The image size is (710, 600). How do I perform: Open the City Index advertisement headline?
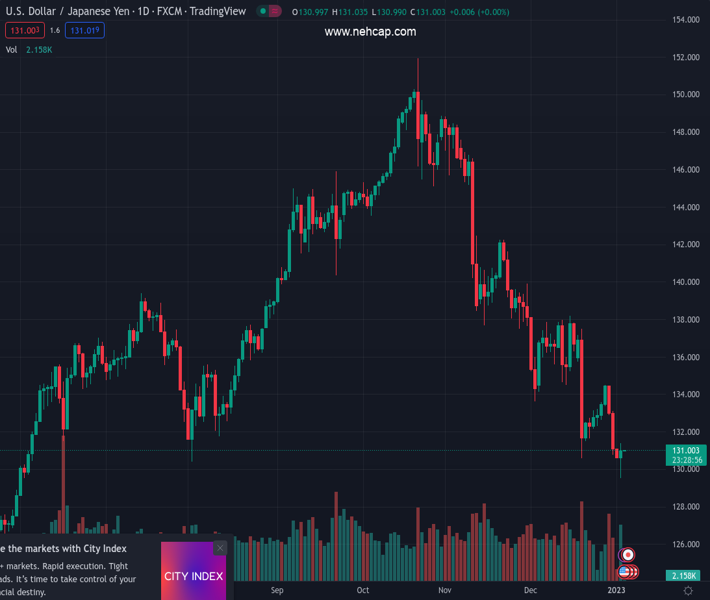70,548
